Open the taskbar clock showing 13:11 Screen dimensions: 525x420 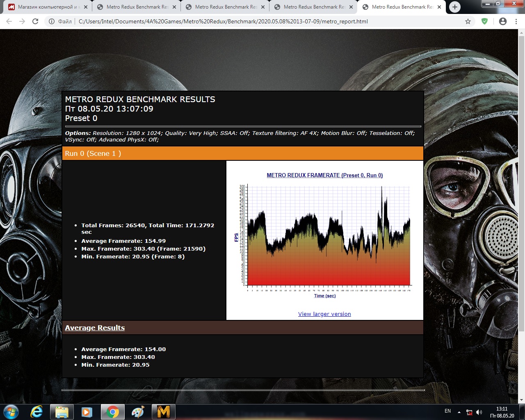click(x=502, y=412)
